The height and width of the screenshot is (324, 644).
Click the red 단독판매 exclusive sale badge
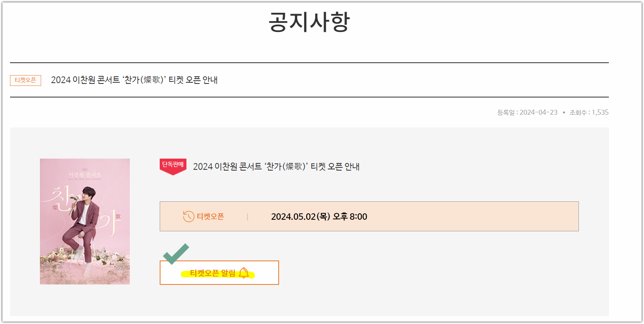[x=172, y=163]
